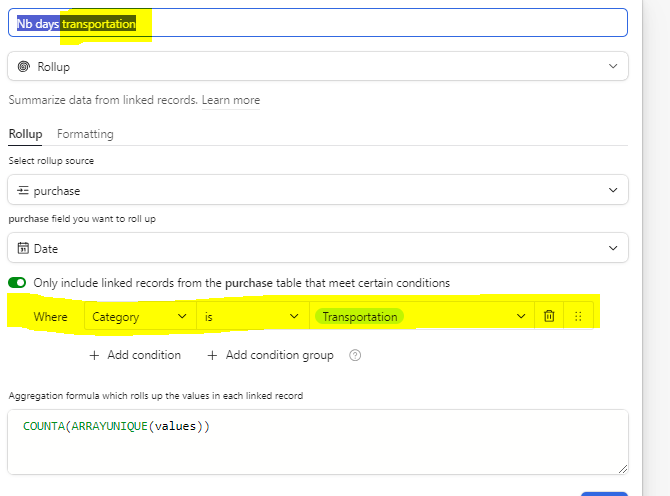Open the condition group help question icon

[x=355, y=355]
